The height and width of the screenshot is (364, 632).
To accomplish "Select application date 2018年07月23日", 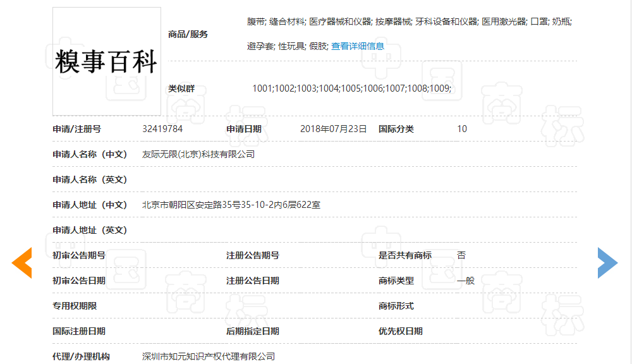I will 333,128.
